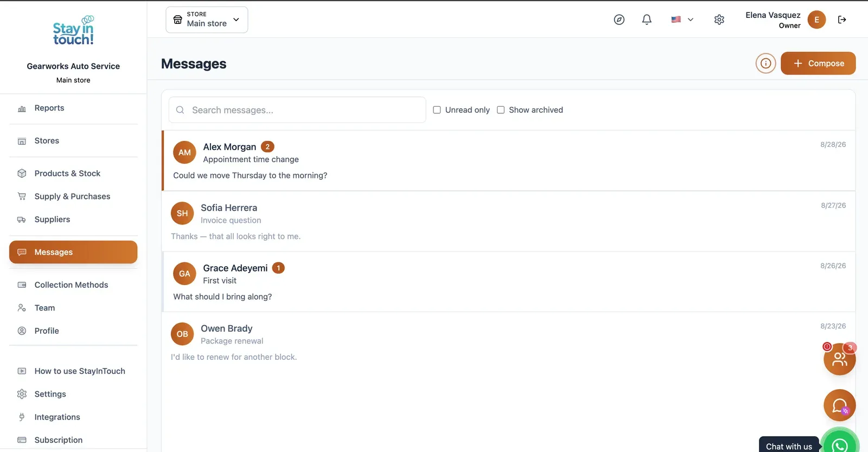The width and height of the screenshot is (868, 452).
Task: Select Messages in the sidebar
Action: (73, 252)
